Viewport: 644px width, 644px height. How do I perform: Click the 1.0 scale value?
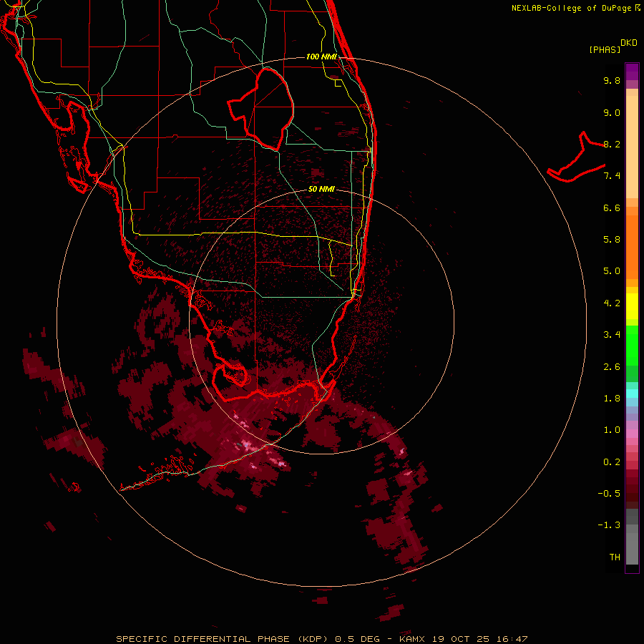(612, 430)
